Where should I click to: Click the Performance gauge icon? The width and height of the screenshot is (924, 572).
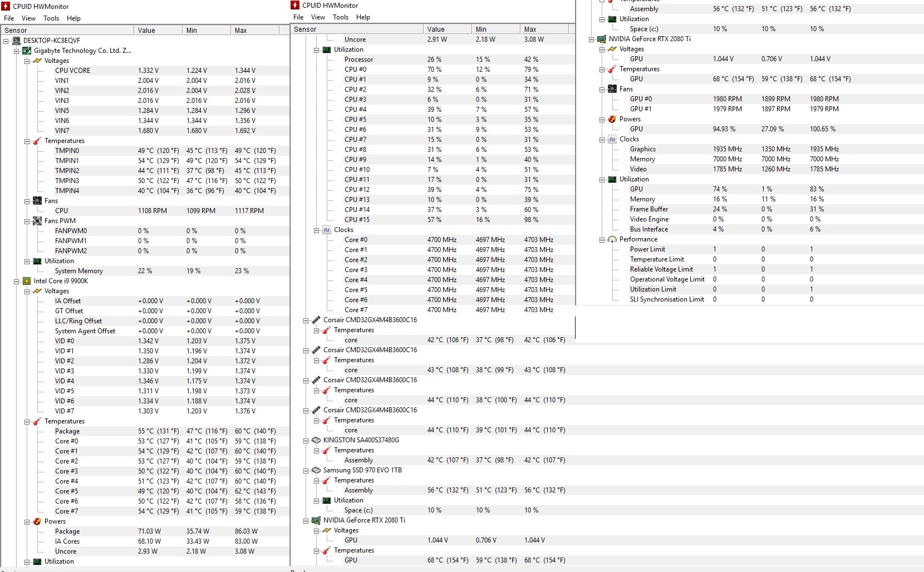(612, 239)
